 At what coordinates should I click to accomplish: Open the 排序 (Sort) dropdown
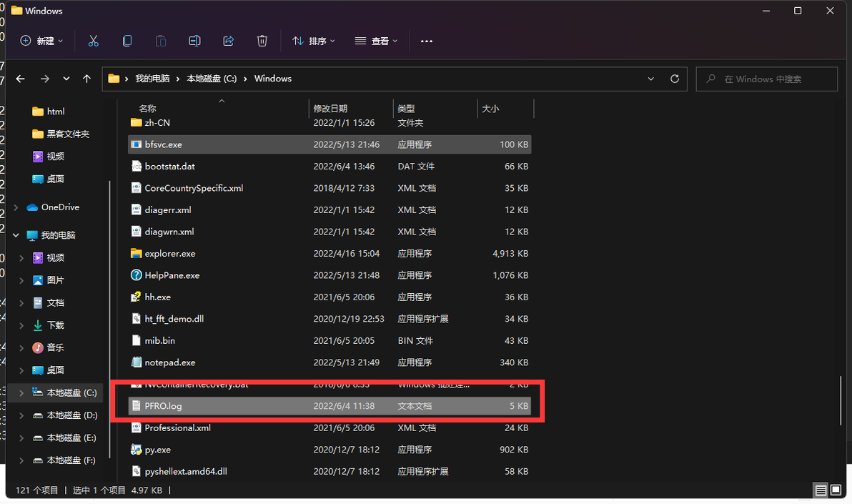[314, 41]
